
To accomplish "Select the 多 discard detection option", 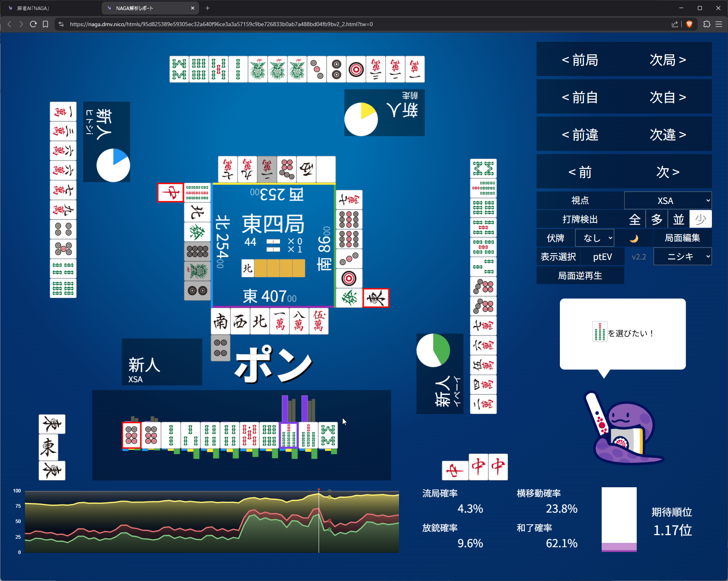I will (x=657, y=219).
